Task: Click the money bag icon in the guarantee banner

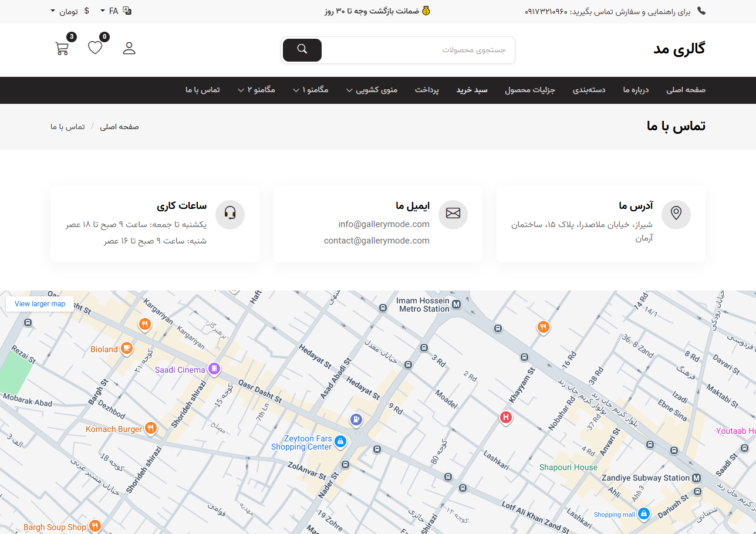Action: pyautogui.click(x=426, y=11)
